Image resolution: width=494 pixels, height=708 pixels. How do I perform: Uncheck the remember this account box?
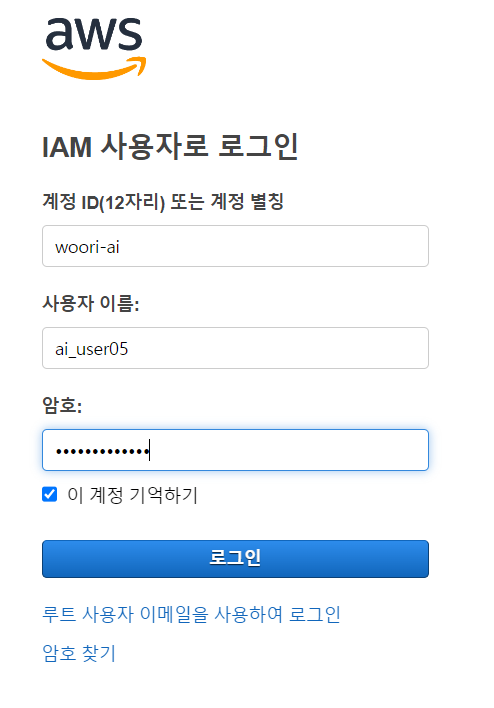(50, 494)
